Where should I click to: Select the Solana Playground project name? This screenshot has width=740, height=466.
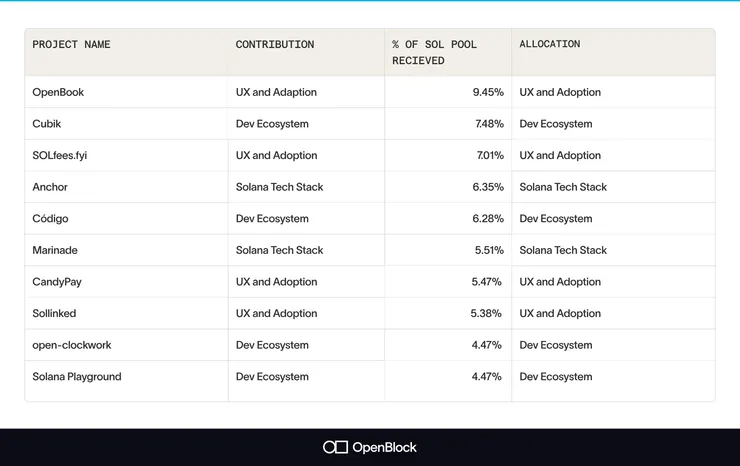77,377
